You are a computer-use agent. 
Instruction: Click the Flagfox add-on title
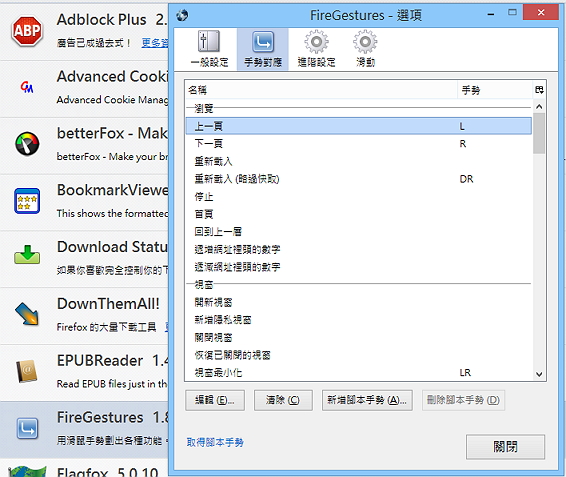82,472
